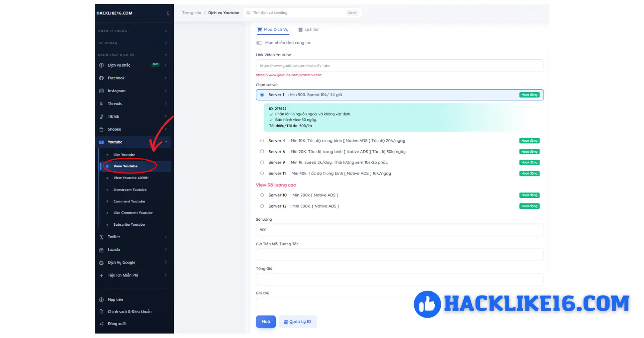
Task: Open Like Youtube submenu item
Action: (x=124, y=155)
